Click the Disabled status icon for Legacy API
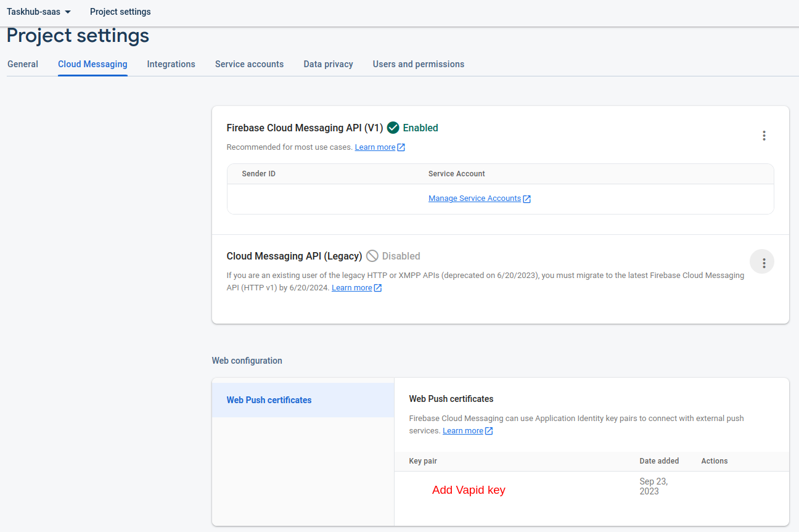 [x=372, y=256]
